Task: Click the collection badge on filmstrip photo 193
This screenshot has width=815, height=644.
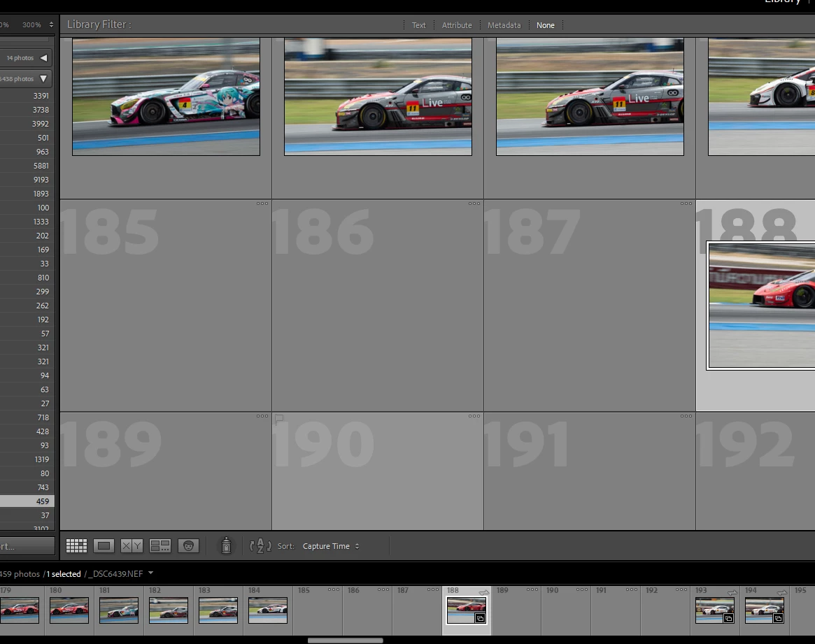Action: [728, 618]
